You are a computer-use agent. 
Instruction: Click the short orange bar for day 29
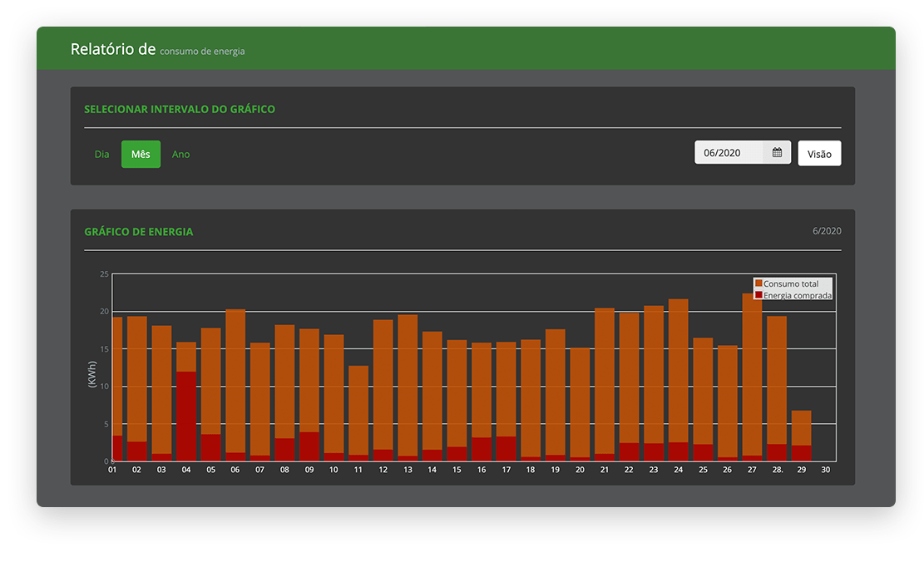point(801,427)
